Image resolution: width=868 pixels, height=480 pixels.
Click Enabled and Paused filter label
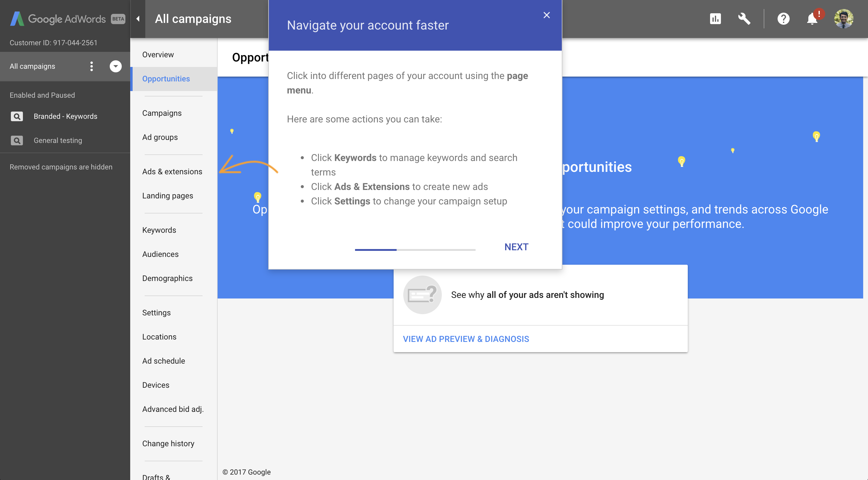(42, 95)
